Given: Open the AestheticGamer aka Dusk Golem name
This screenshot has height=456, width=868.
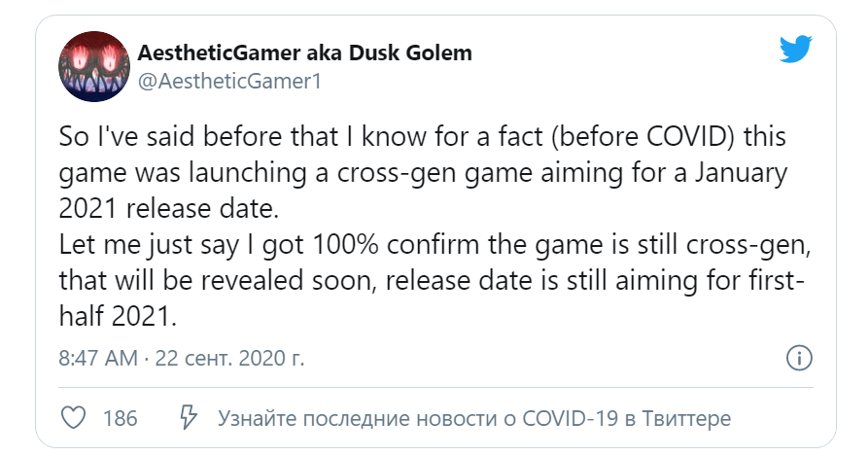Looking at the screenshot, I should pyautogui.click(x=305, y=53).
